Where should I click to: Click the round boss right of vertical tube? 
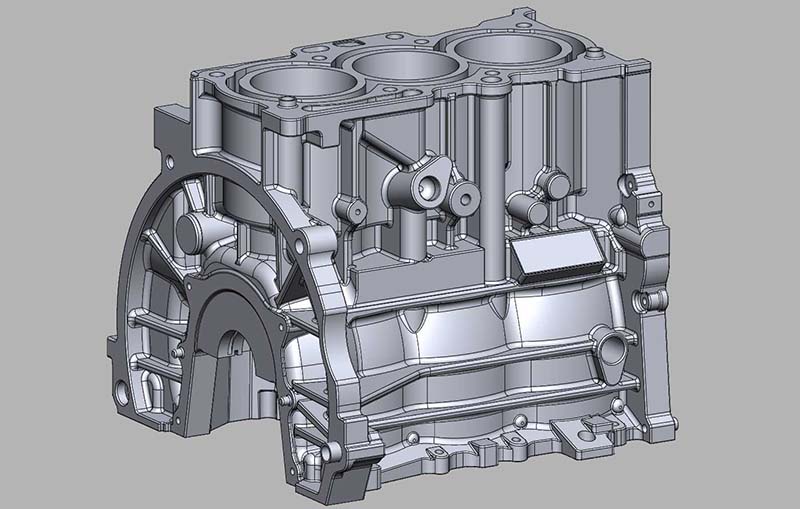553,183
